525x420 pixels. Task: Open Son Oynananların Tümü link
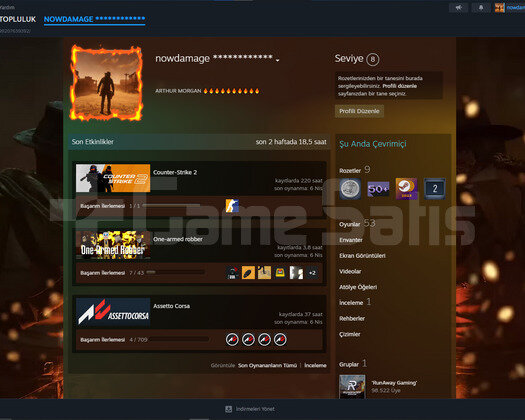(267, 365)
